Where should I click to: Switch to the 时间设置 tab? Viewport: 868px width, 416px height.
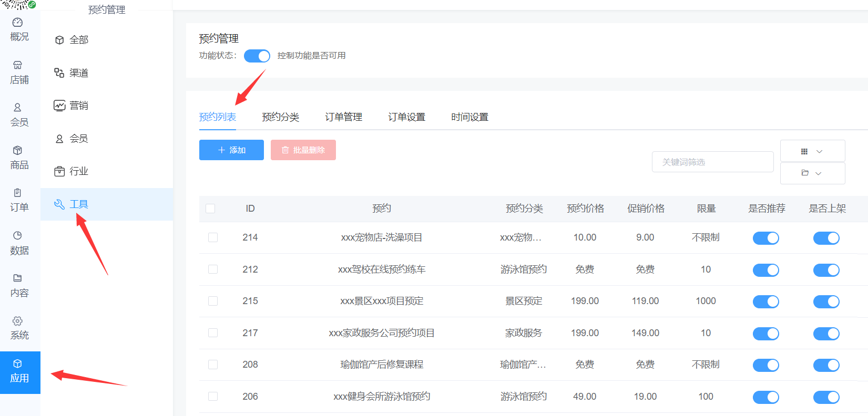click(469, 117)
